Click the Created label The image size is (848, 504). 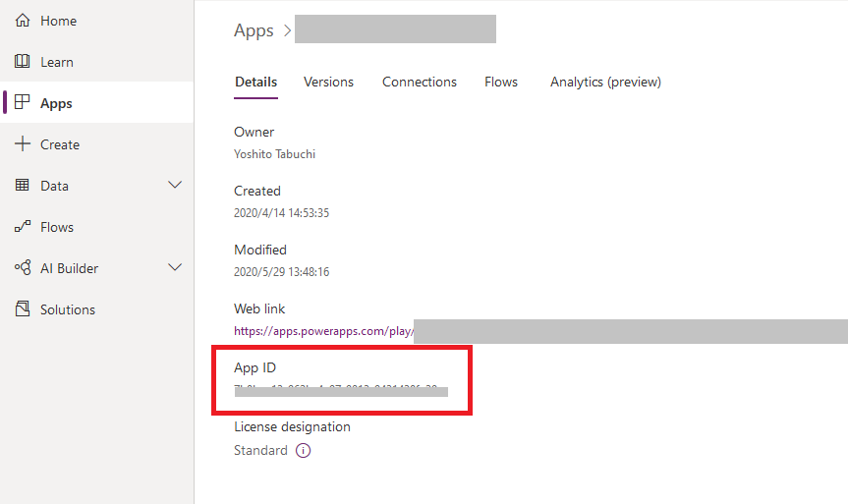pos(256,191)
